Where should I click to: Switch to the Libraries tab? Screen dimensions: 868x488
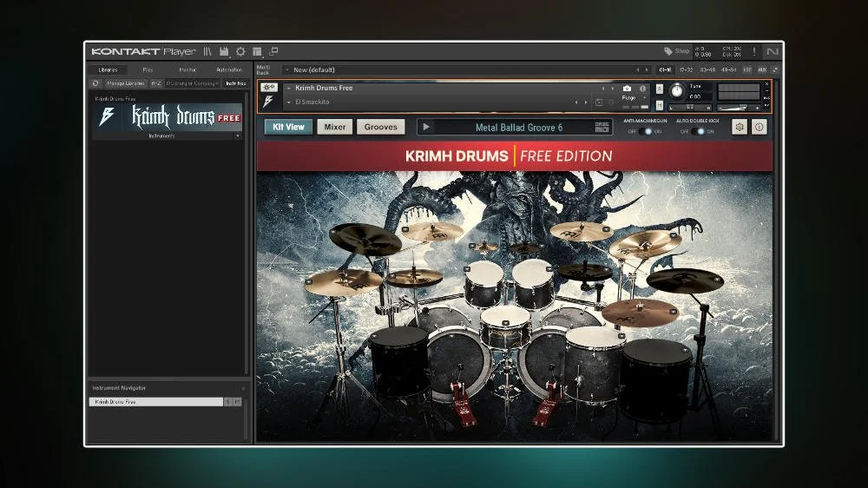pyautogui.click(x=108, y=69)
